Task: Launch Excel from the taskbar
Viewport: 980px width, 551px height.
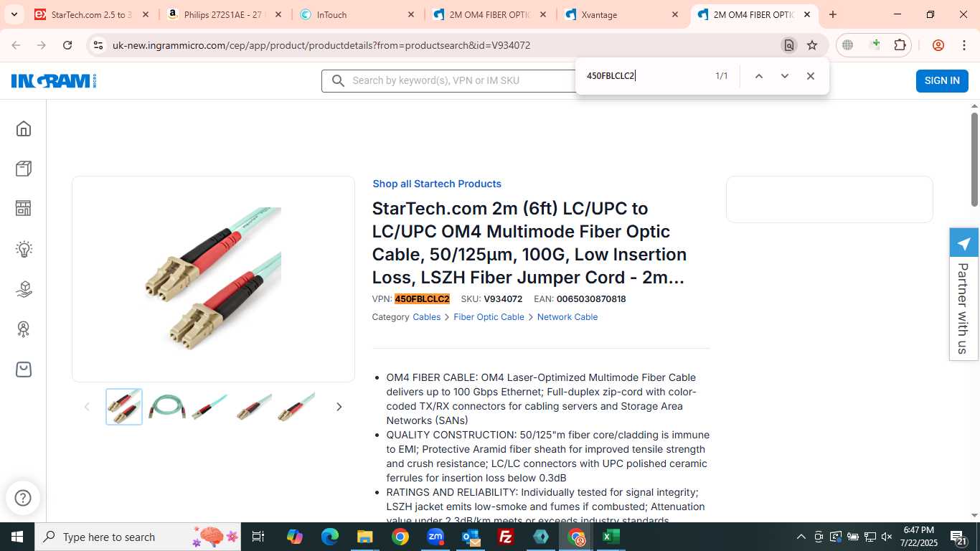Action: pyautogui.click(x=611, y=537)
